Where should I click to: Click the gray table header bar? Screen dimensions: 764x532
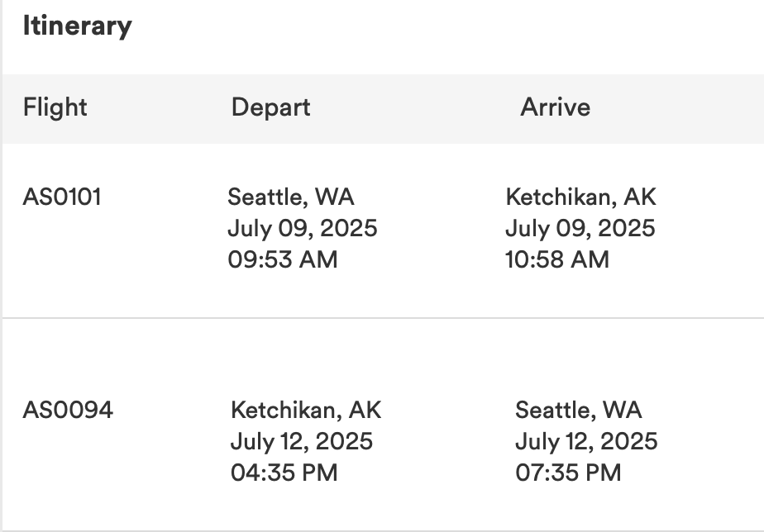[x=383, y=109]
